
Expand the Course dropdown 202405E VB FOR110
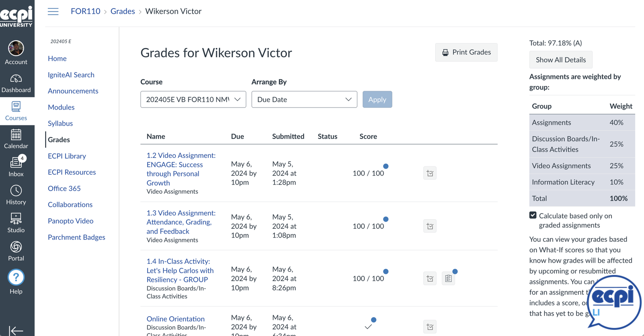click(193, 100)
